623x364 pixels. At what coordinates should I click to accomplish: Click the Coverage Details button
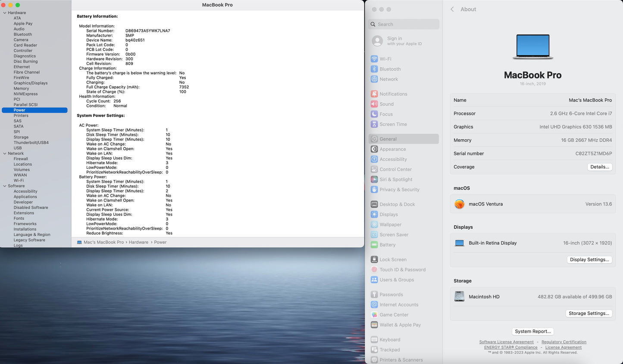click(599, 167)
